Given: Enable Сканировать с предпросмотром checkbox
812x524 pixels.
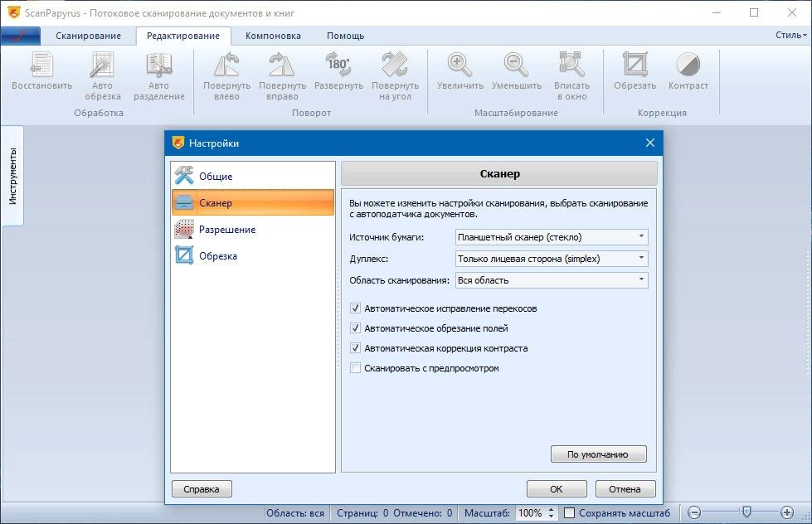Looking at the screenshot, I should (x=355, y=368).
